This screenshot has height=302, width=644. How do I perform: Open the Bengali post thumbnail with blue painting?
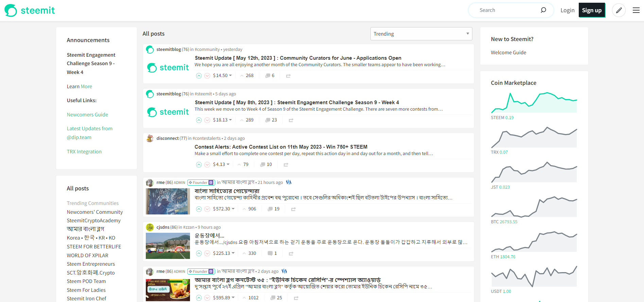click(168, 202)
